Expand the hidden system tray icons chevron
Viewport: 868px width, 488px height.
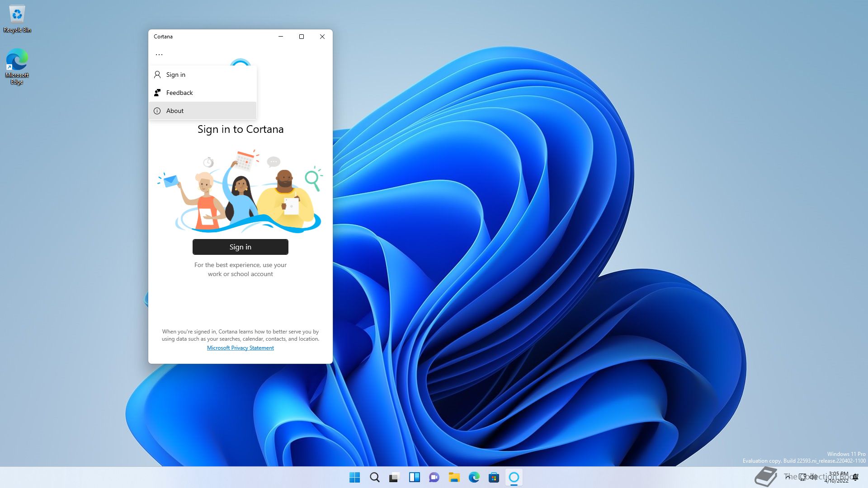[x=788, y=477]
